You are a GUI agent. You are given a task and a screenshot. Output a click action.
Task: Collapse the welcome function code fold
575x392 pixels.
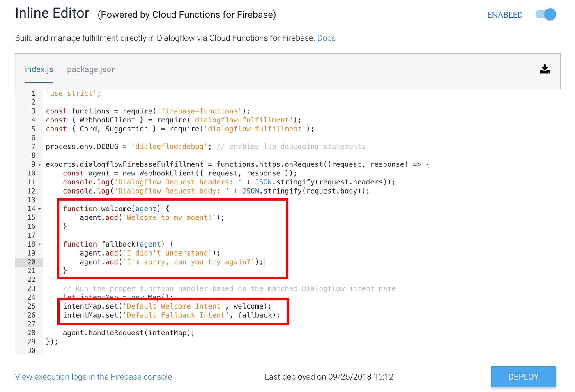tap(39, 209)
